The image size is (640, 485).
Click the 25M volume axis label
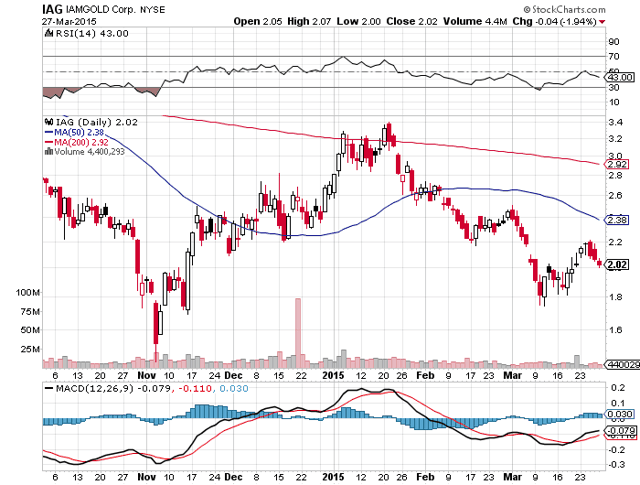[30, 349]
